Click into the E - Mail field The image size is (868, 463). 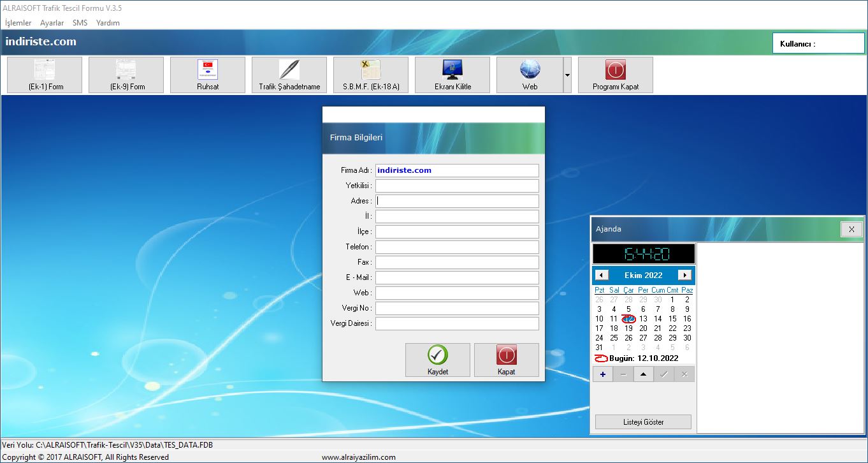coord(457,277)
